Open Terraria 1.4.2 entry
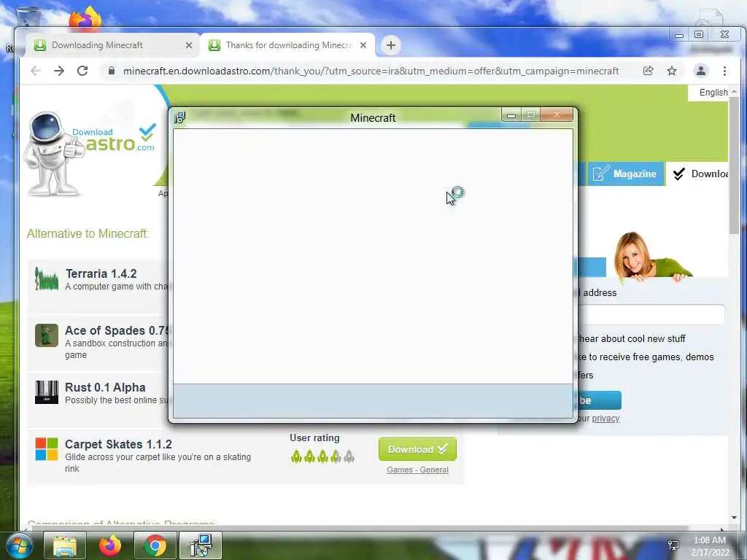The width and height of the screenshot is (747, 560). [x=101, y=274]
